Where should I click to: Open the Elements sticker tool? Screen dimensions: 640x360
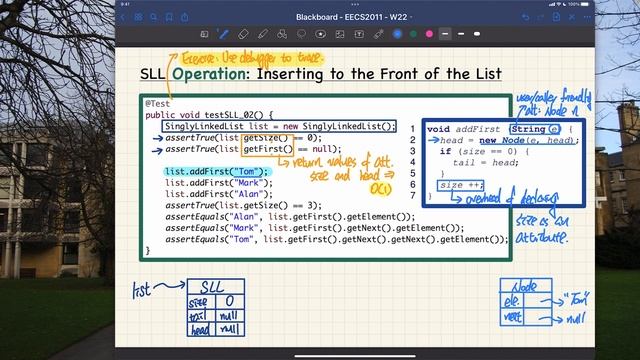pos(320,34)
